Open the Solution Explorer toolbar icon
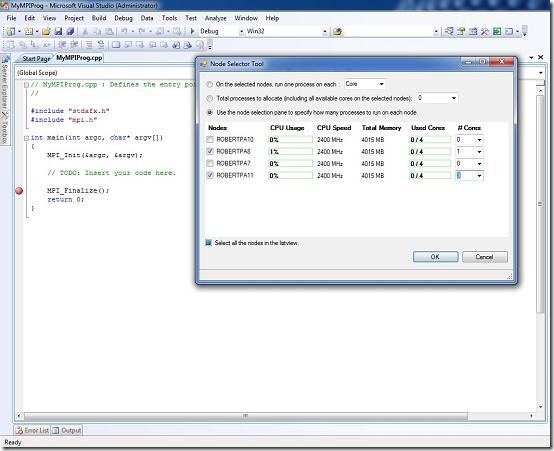Image resolution: width=554 pixels, height=451 pixels. 449,31
